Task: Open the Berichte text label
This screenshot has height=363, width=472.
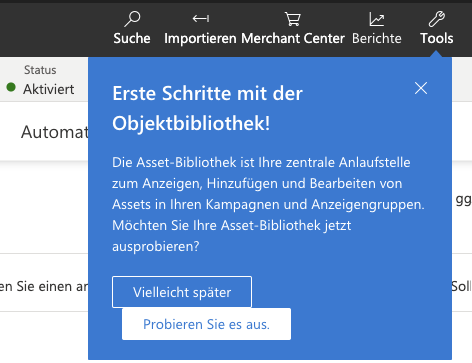Action: tap(377, 38)
